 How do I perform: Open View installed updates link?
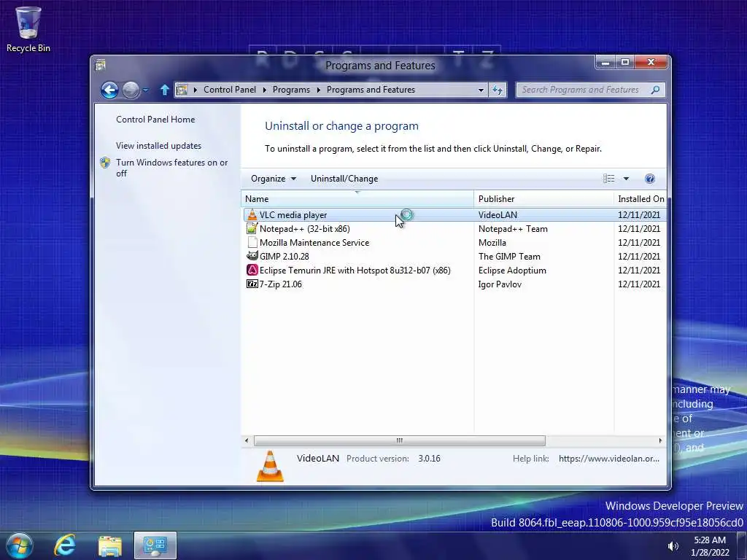click(x=158, y=146)
